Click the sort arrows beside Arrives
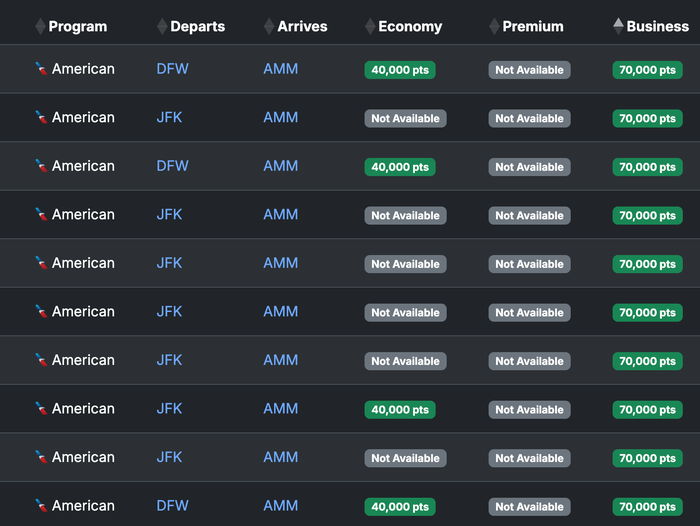This screenshot has width=700, height=526. (269, 26)
